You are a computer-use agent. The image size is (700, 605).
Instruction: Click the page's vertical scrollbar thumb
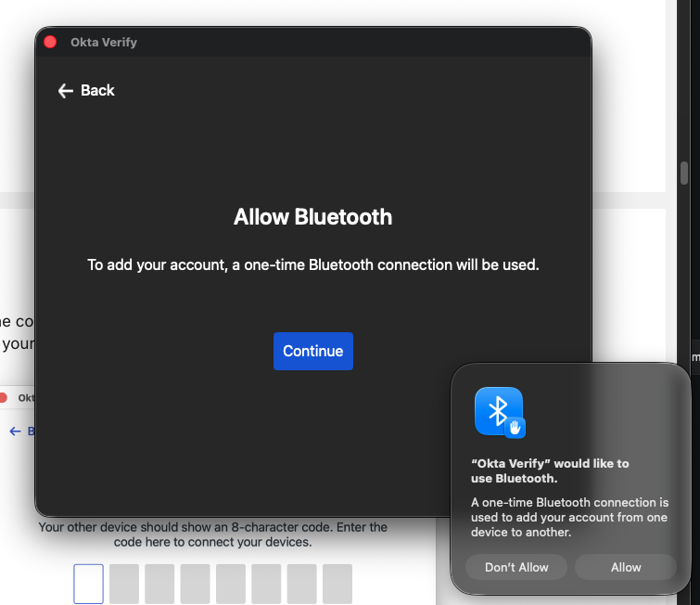[x=684, y=173]
